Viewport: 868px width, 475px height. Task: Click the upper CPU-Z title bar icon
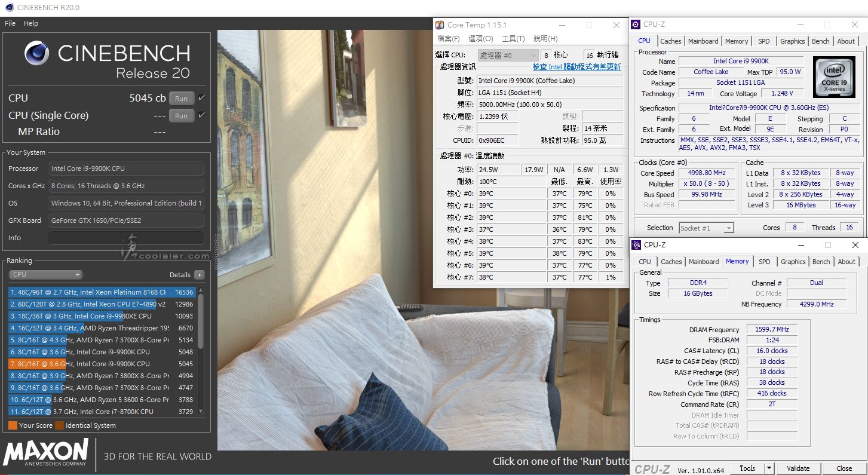[636, 24]
